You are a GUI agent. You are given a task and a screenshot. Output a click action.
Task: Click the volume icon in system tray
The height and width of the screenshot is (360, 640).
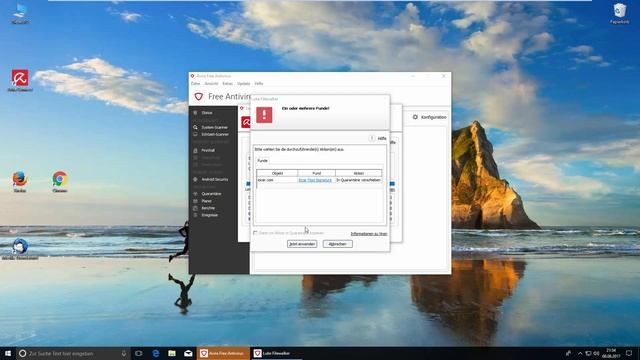[596, 353]
